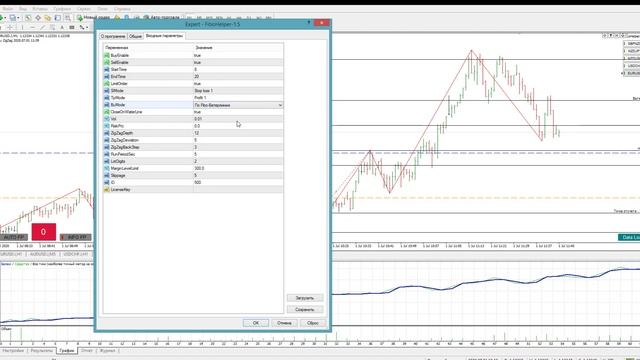Image resolution: width=640 pixels, height=360 pixels.
Task: Click the New Order toolbar button
Action: (x=93, y=18)
